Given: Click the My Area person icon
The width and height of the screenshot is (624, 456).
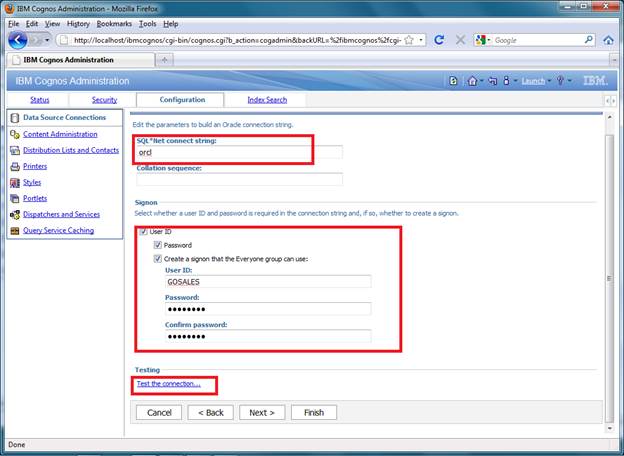Looking at the screenshot, I should (506, 81).
